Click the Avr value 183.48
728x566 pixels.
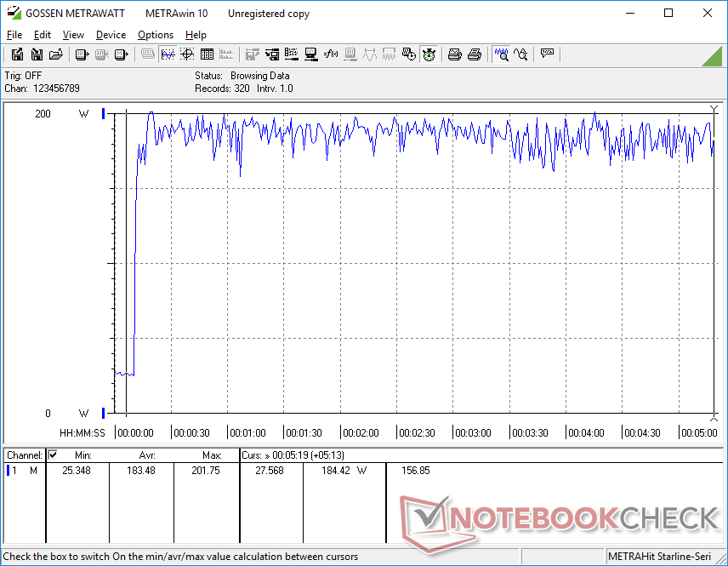click(141, 471)
